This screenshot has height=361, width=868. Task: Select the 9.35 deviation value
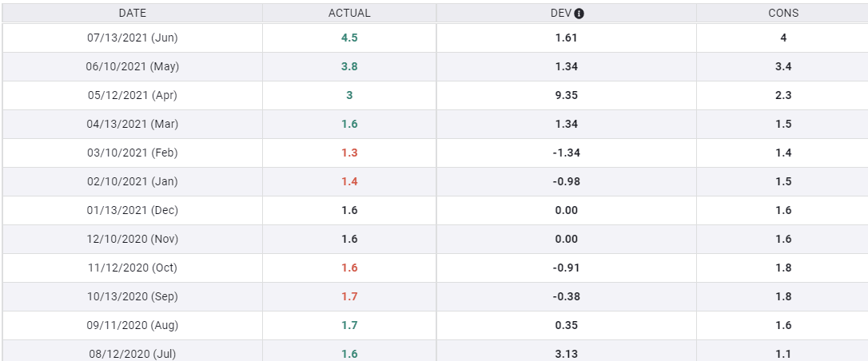coord(567,95)
